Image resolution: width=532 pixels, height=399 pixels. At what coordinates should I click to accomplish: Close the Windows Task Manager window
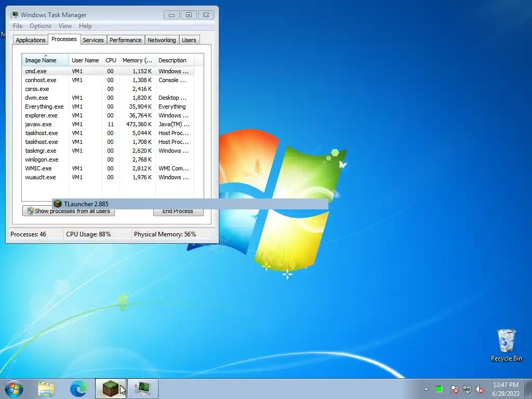[x=206, y=15]
